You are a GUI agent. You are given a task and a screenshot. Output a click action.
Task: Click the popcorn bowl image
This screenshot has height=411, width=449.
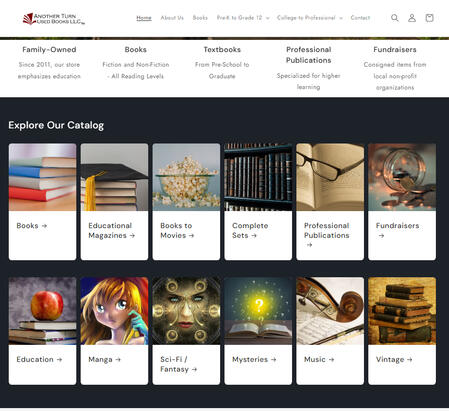click(186, 177)
